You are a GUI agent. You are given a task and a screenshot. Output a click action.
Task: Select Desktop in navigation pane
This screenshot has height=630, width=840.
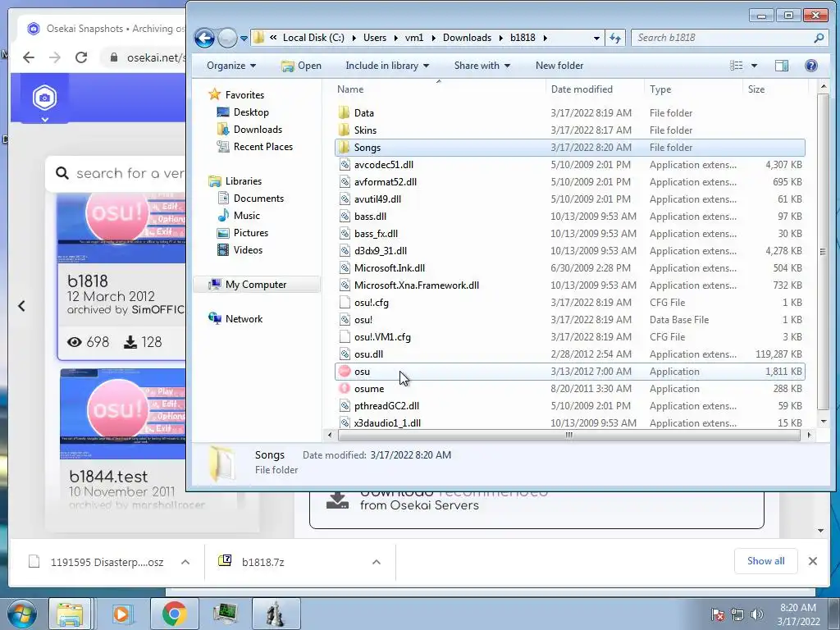tap(243, 112)
